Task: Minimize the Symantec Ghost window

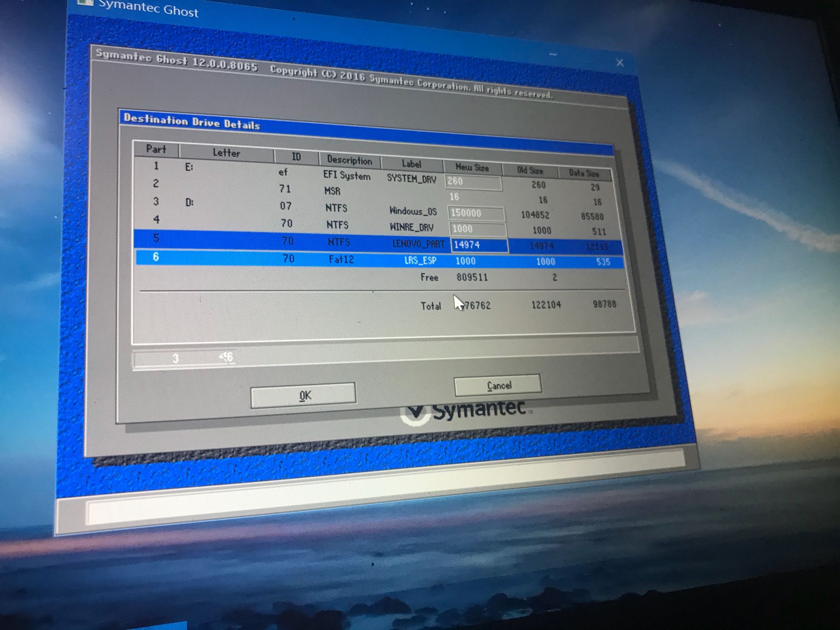Action: (553, 55)
